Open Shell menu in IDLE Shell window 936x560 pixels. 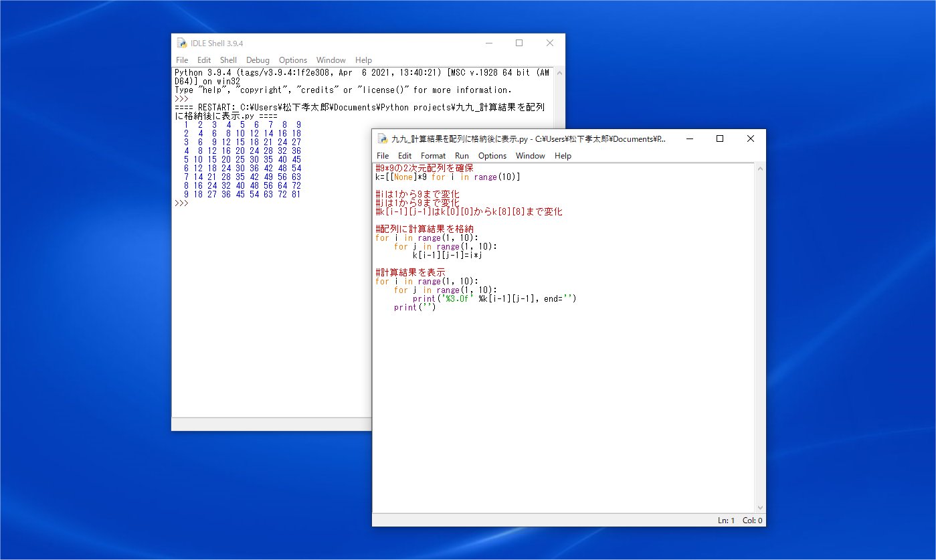coord(228,60)
